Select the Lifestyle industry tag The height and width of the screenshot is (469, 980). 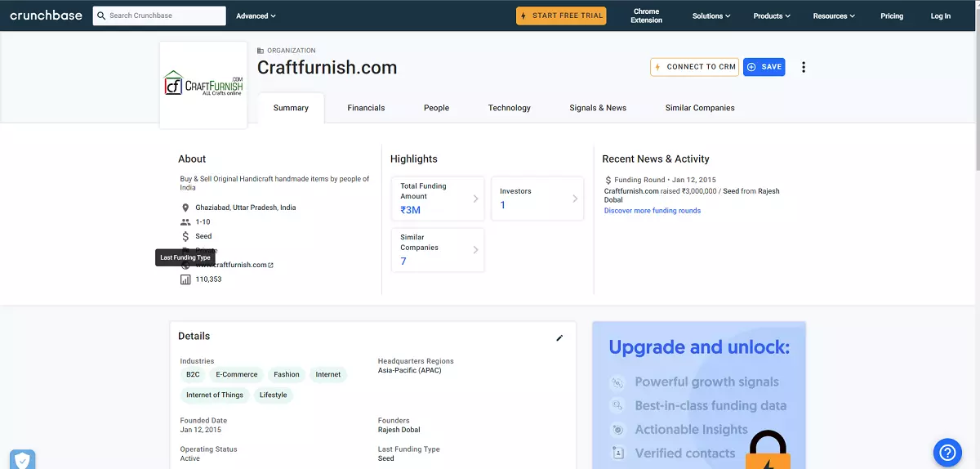pos(274,395)
